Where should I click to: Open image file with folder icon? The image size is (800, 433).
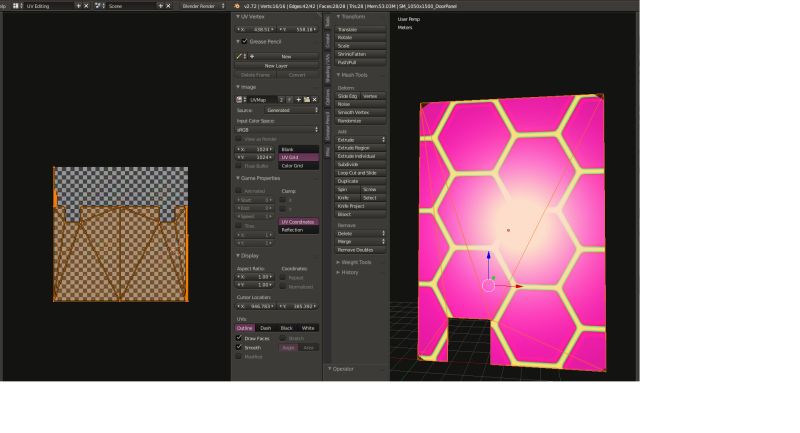[x=307, y=100]
